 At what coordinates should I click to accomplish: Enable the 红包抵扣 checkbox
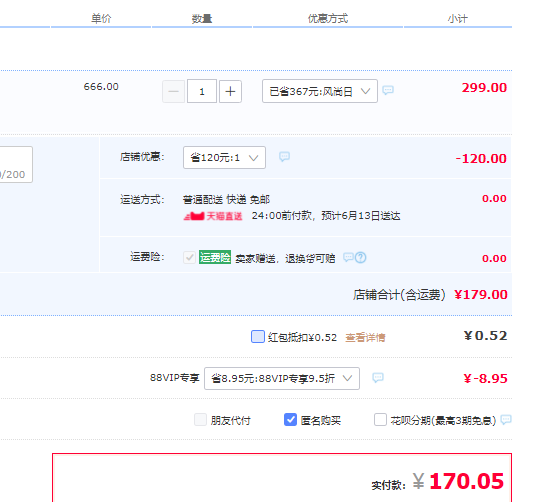[258, 336]
